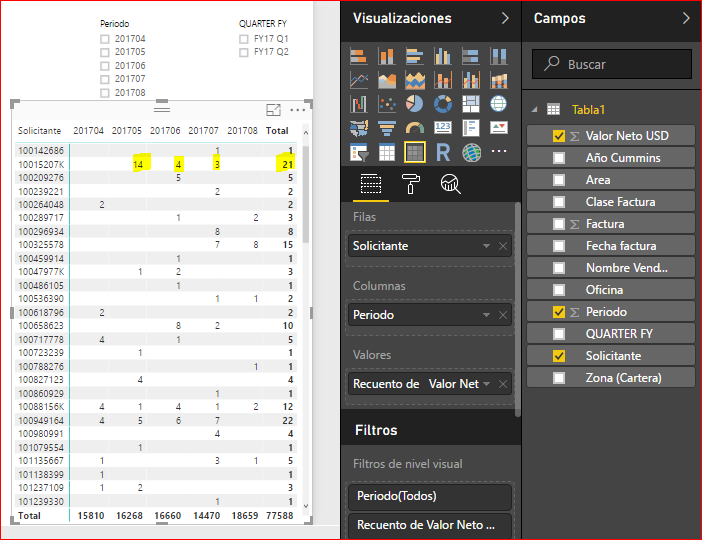This screenshot has height=540, width=702.
Task: Check the 201704 Periodo slicer box
Action: (x=105, y=39)
